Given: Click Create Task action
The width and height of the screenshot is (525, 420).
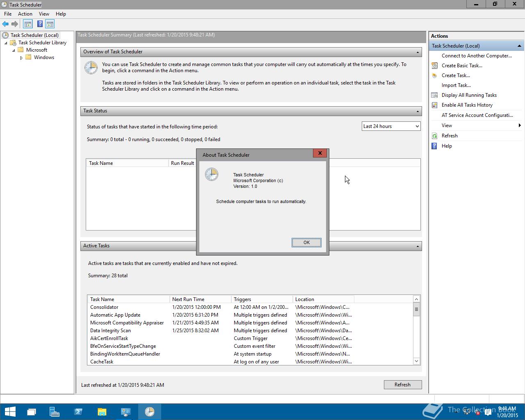Looking at the screenshot, I should tap(456, 75).
